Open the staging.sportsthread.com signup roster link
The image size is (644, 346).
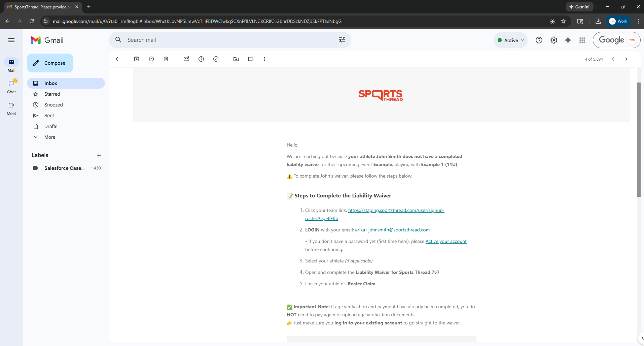coord(396,211)
